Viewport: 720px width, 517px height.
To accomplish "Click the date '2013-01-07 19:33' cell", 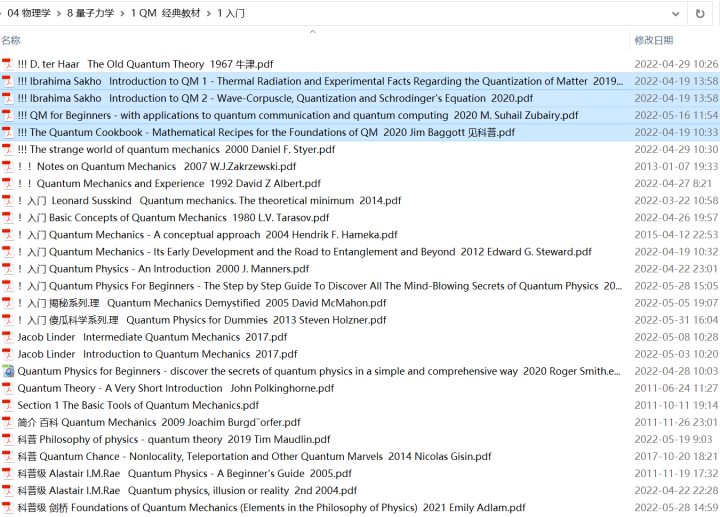I will (676, 167).
